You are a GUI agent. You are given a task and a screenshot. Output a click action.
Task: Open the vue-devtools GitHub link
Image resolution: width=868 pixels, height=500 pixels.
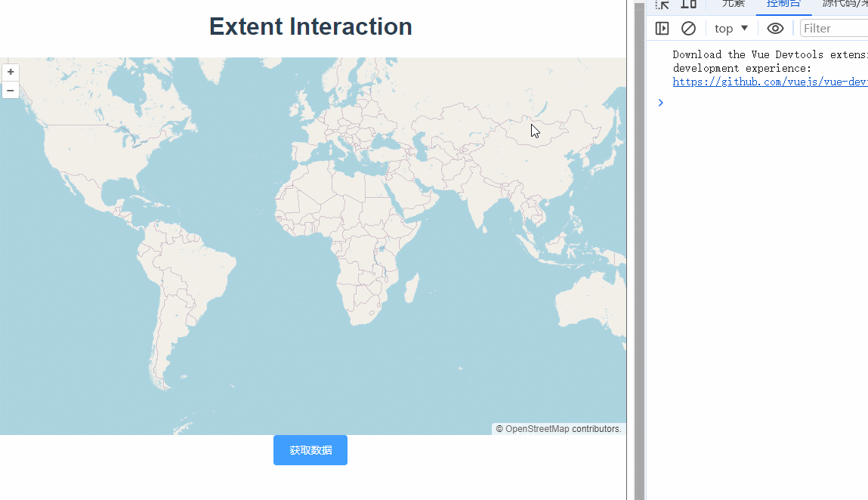[770, 82]
